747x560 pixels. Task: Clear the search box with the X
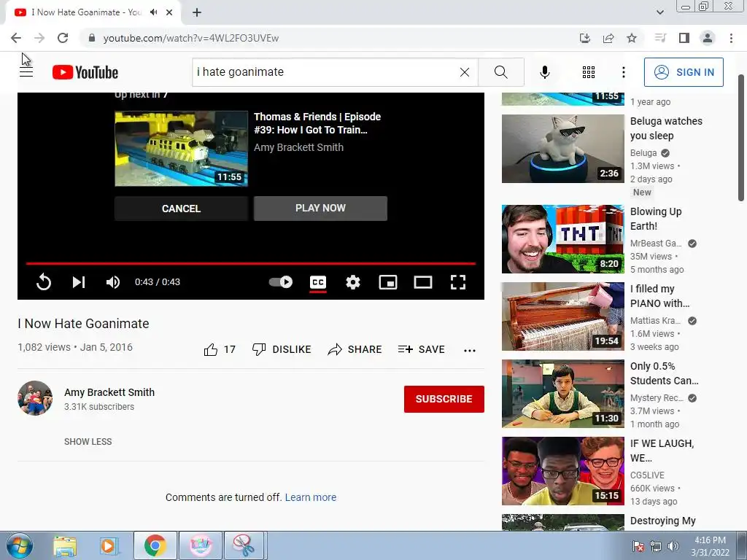click(465, 72)
